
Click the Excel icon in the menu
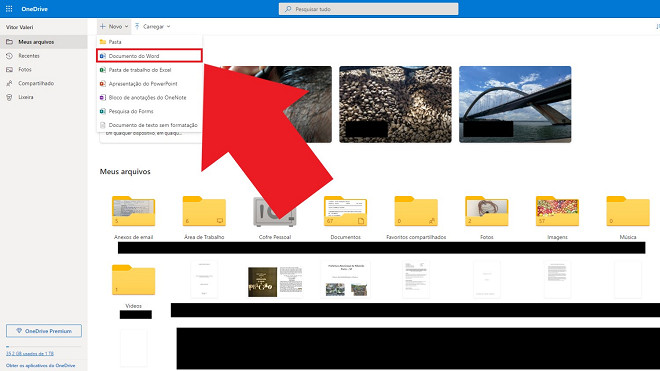102,70
